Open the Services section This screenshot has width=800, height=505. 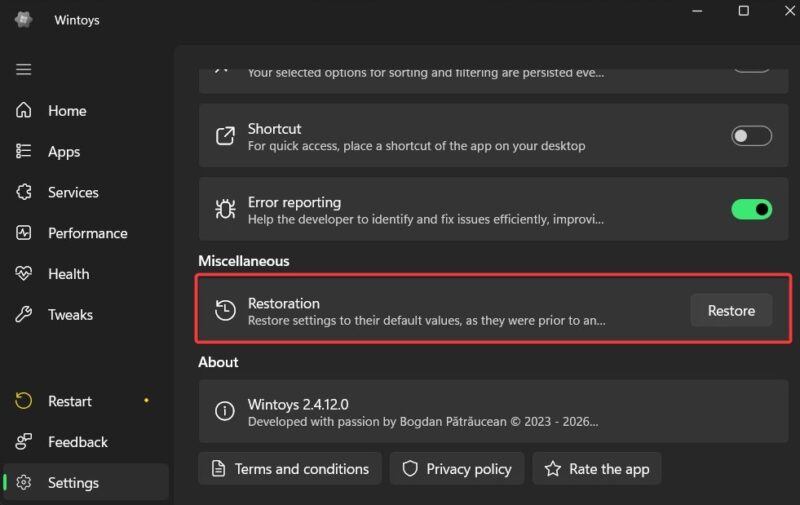pyautogui.click(x=86, y=192)
